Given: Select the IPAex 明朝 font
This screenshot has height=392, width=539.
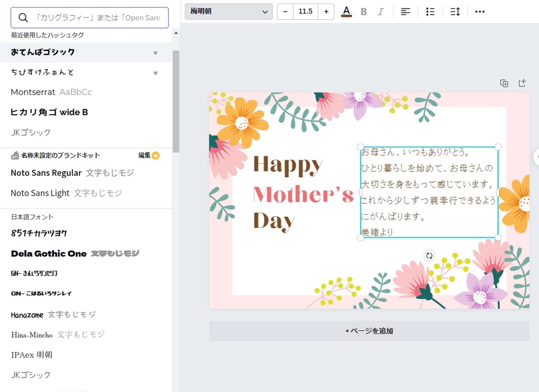Looking at the screenshot, I should pyautogui.click(x=86, y=355).
